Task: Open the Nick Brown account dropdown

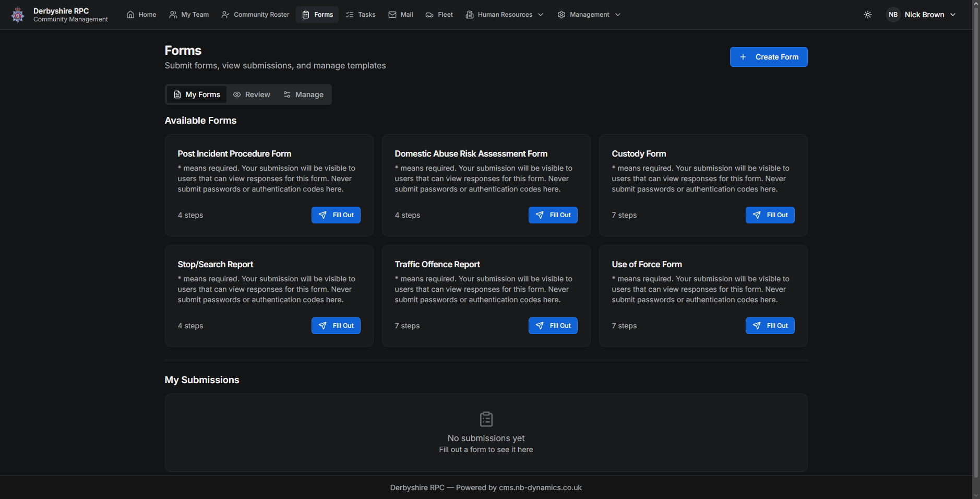Action: click(x=922, y=15)
